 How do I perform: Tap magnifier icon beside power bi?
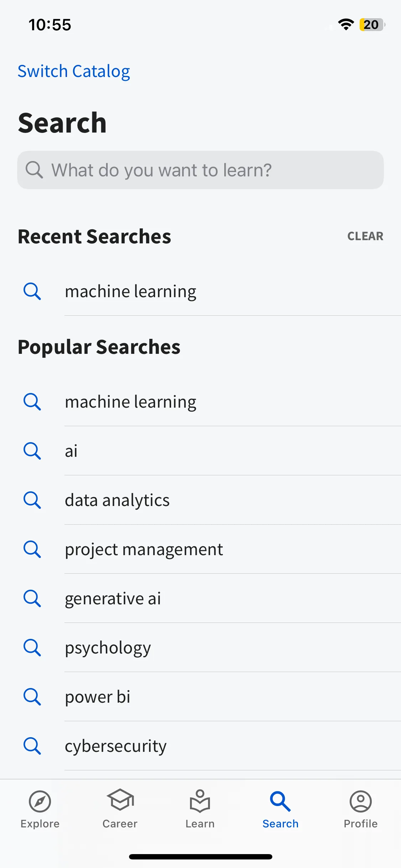pos(32,697)
